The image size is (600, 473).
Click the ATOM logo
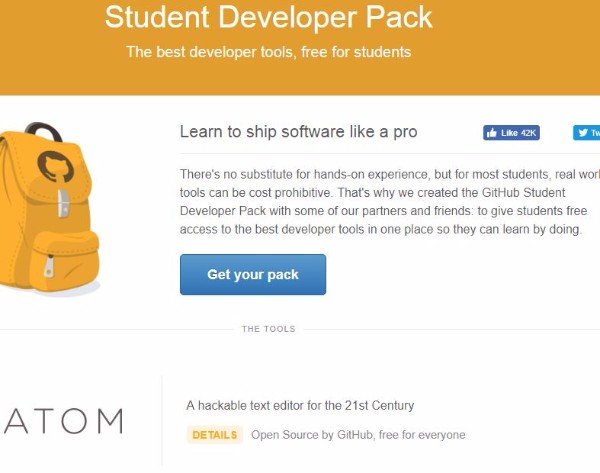62,420
